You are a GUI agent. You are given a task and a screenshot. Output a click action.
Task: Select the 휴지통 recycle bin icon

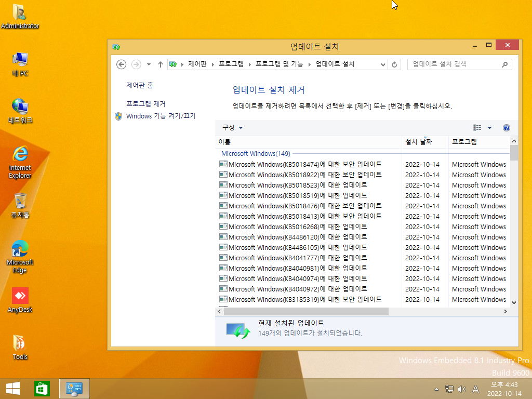[x=20, y=205]
